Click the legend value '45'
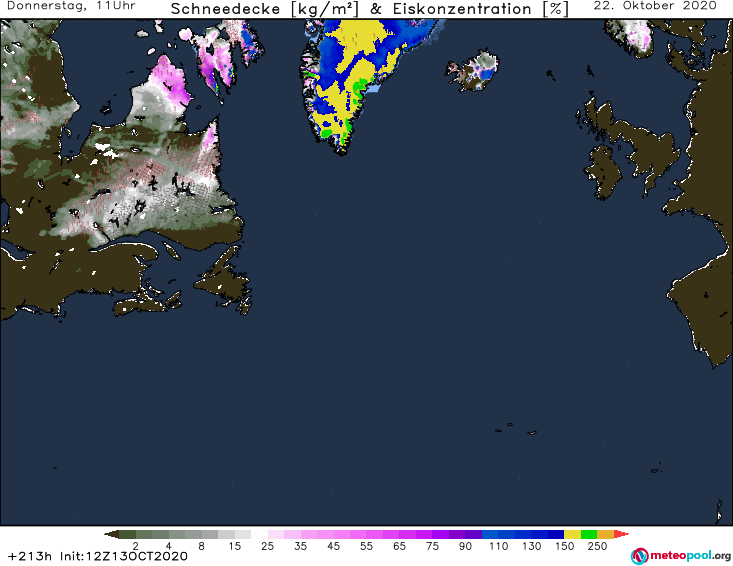The height and width of the screenshot is (566, 733). point(333,546)
